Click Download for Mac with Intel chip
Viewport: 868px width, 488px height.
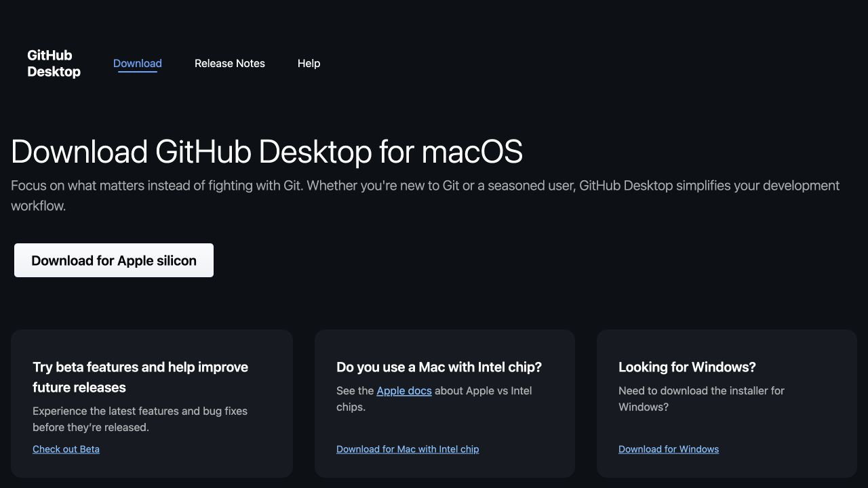tap(408, 449)
